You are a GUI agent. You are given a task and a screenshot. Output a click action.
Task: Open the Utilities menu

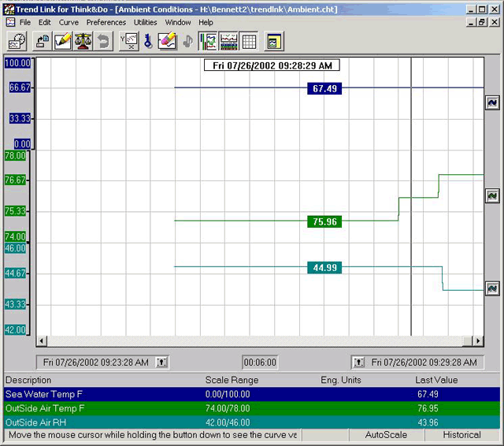click(145, 23)
